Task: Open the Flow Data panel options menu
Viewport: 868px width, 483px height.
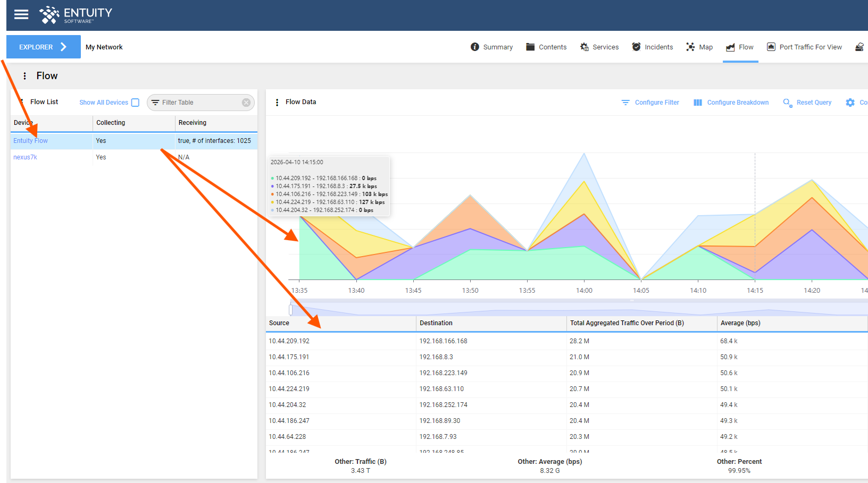Action: coord(277,102)
